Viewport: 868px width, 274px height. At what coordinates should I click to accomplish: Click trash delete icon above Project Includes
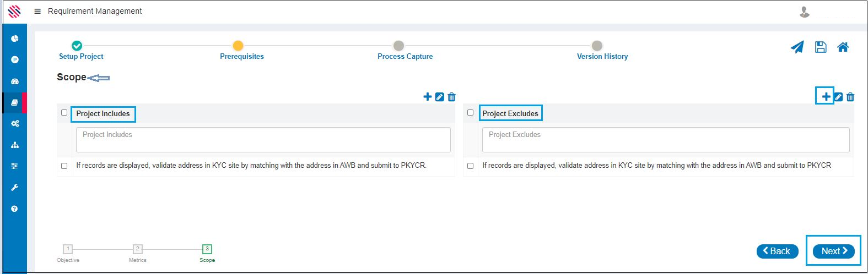(x=451, y=97)
